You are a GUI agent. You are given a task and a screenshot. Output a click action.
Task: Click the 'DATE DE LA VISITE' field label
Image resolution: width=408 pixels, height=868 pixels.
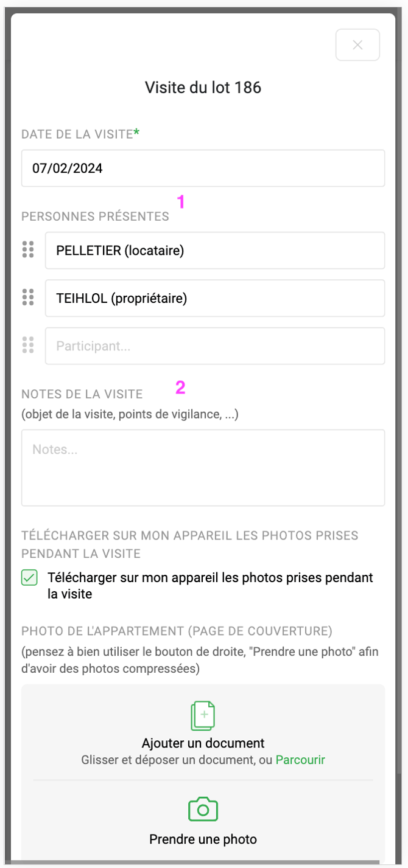77,134
